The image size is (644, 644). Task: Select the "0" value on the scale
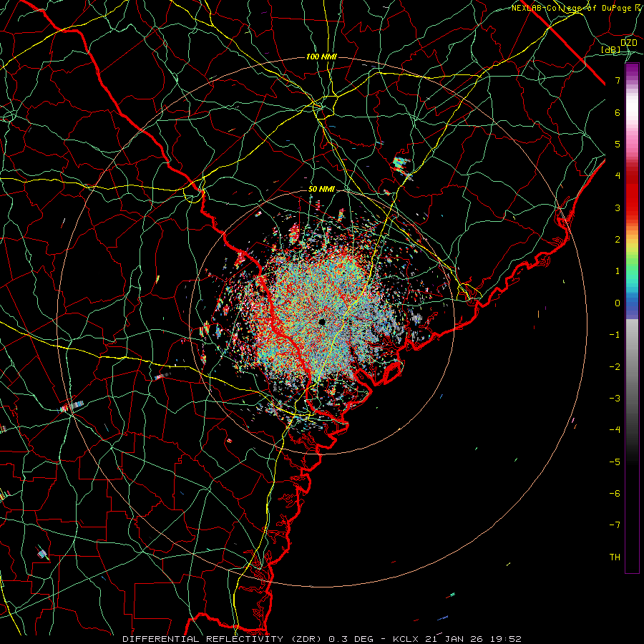pos(618,303)
